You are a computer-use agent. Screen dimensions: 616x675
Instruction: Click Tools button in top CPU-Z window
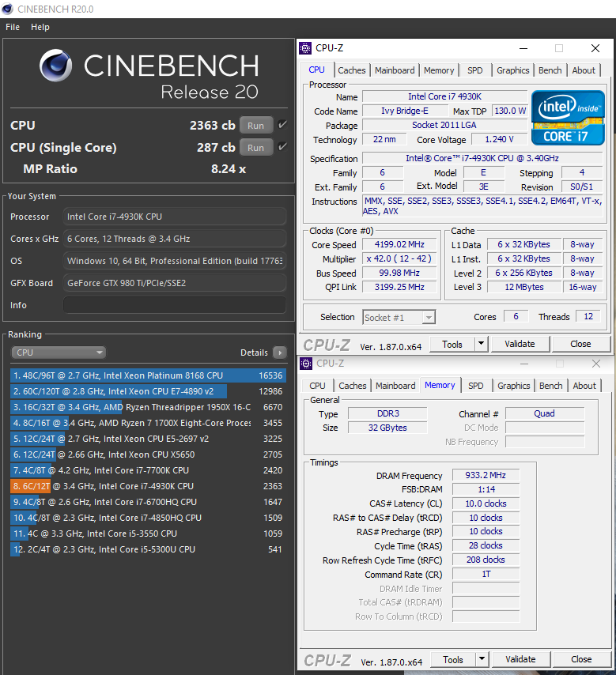(x=452, y=344)
